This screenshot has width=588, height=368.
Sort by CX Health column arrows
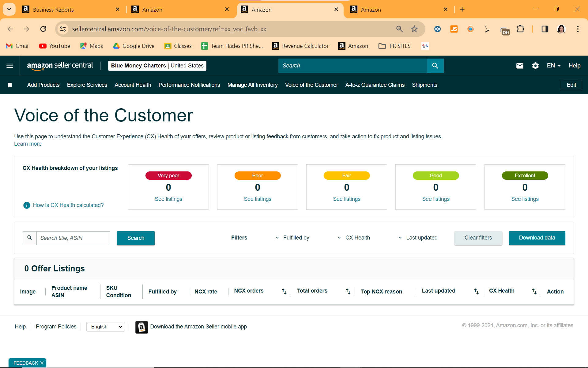534,291
